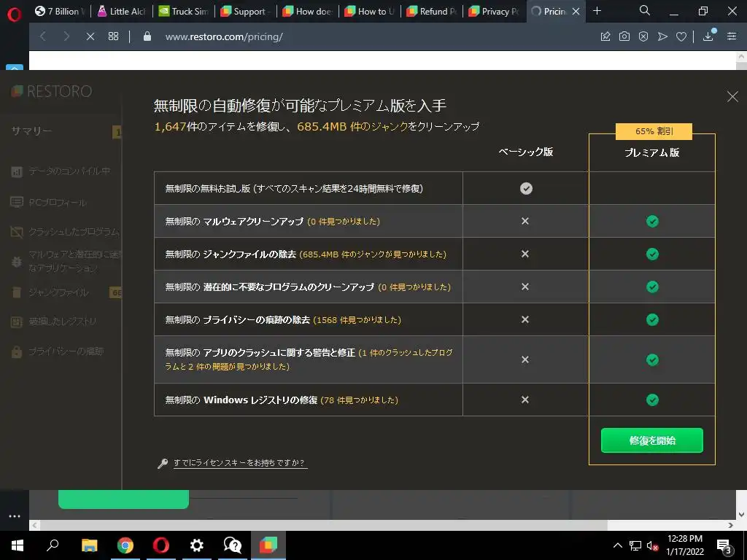Click the horizontal page scrollbar
The image size is (747, 560).
point(324,525)
